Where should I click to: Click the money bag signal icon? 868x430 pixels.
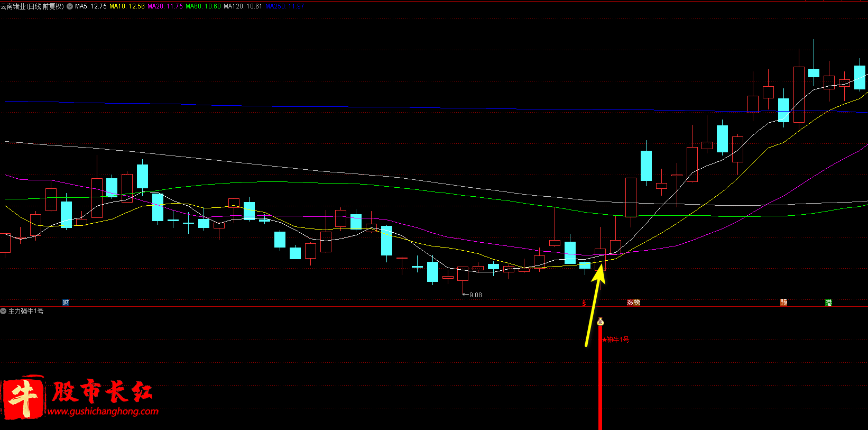600,321
